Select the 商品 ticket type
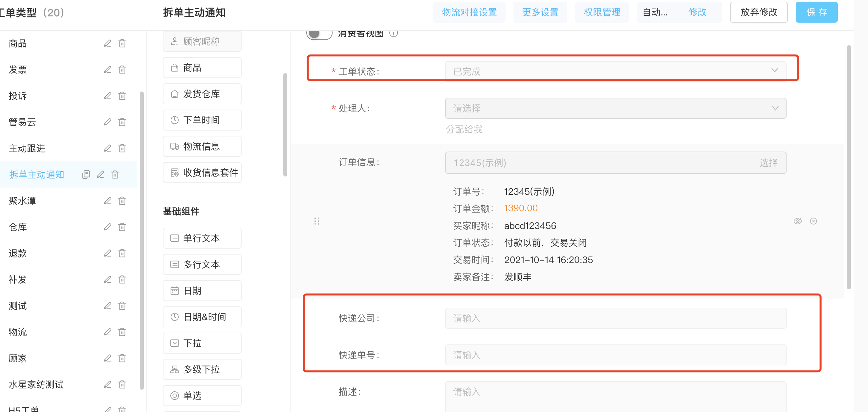This screenshot has width=868, height=412. [x=17, y=43]
